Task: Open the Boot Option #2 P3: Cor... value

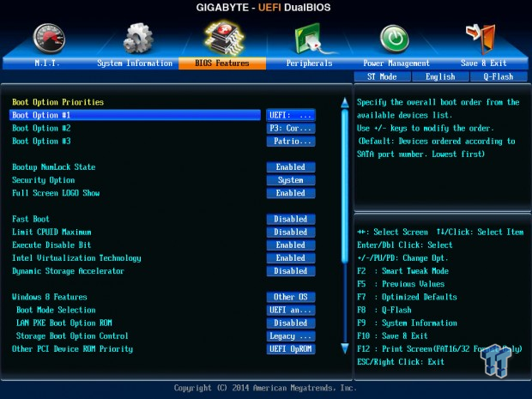Action: point(291,128)
